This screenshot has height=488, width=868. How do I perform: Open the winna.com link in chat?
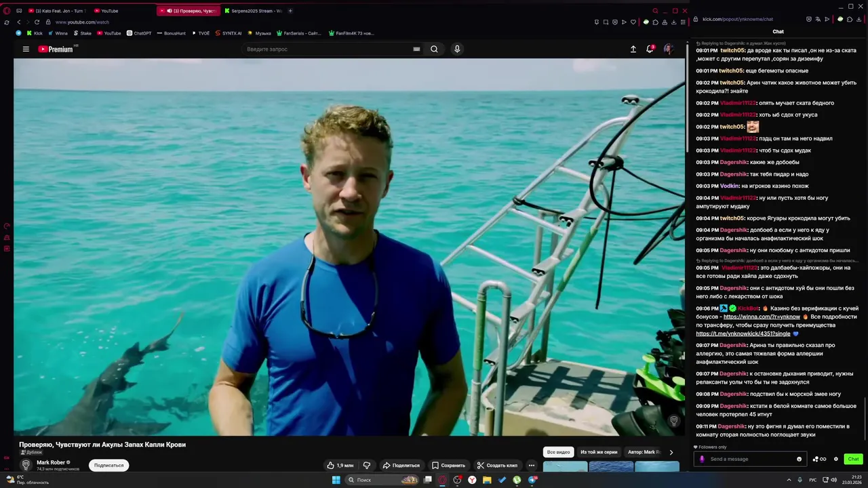tap(762, 317)
